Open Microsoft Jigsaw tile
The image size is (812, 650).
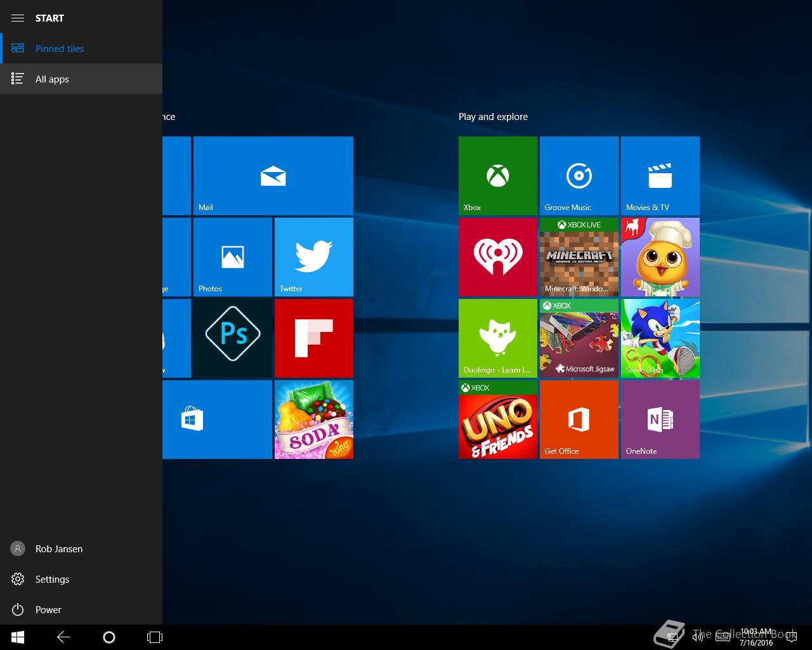(x=579, y=338)
